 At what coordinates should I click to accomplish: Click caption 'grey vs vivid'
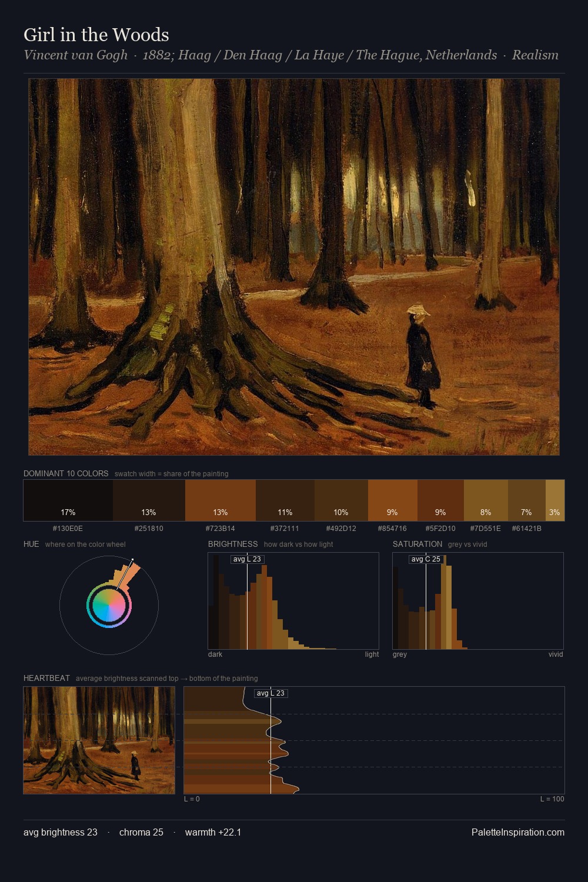467,544
